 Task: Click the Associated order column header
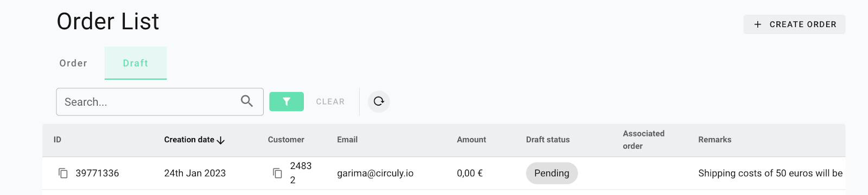coord(643,140)
